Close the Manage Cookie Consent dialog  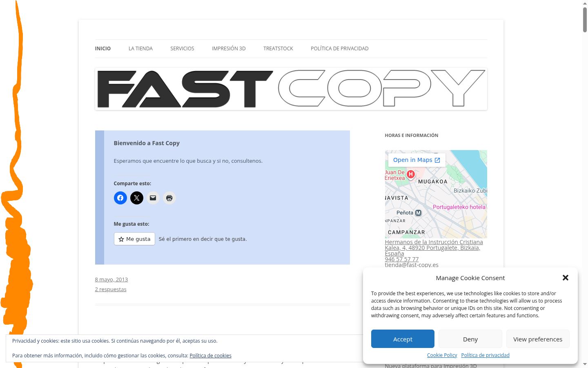coord(566,278)
